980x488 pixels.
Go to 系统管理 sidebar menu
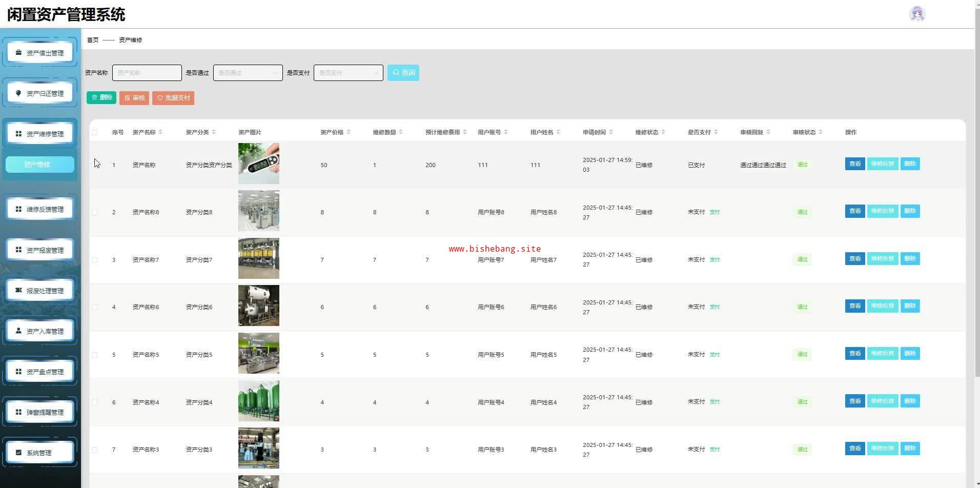(x=40, y=453)
